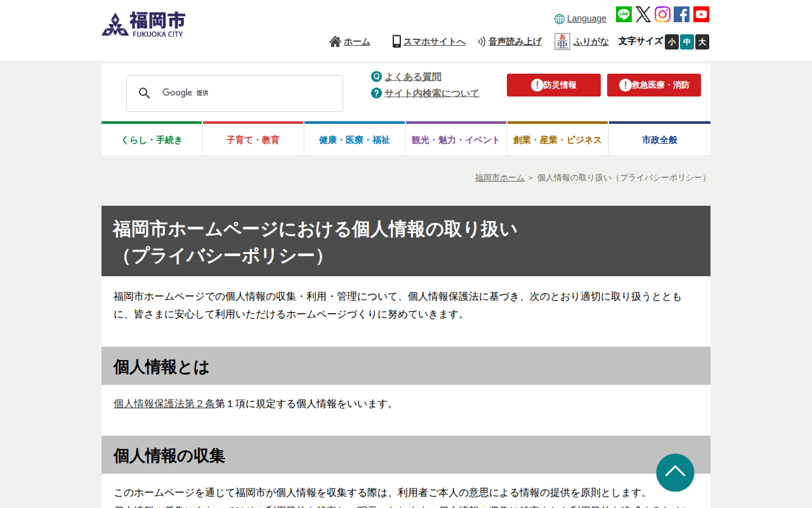This screenshot has width=812, height=508.
Task: Open 健康・医療・福祉 menu tab
Action: (355, 139)
